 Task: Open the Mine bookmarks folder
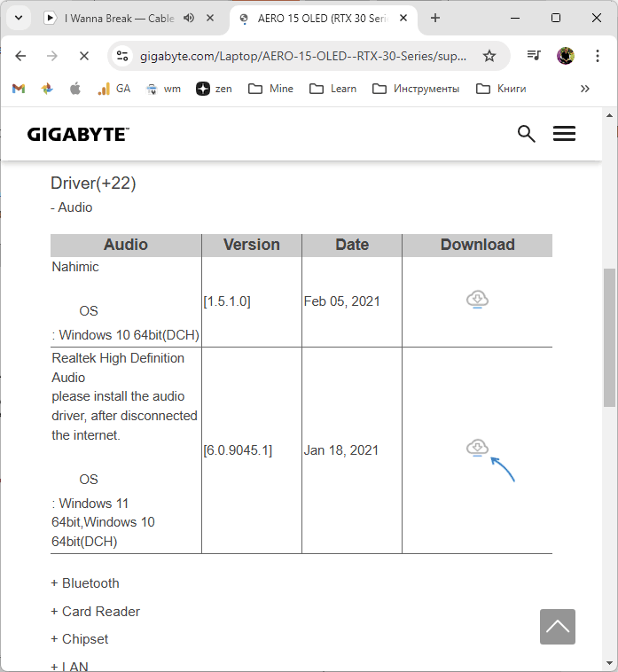click(270, 89)
